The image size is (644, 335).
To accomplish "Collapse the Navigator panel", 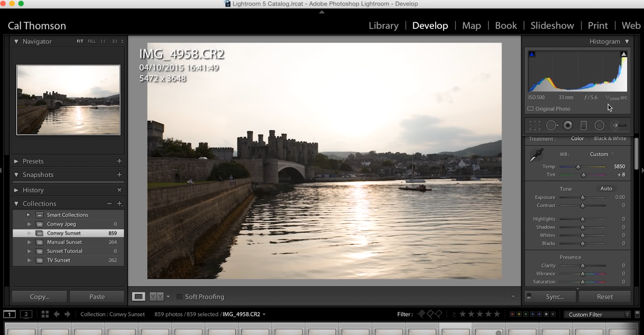I will click(x=16, y=41).
